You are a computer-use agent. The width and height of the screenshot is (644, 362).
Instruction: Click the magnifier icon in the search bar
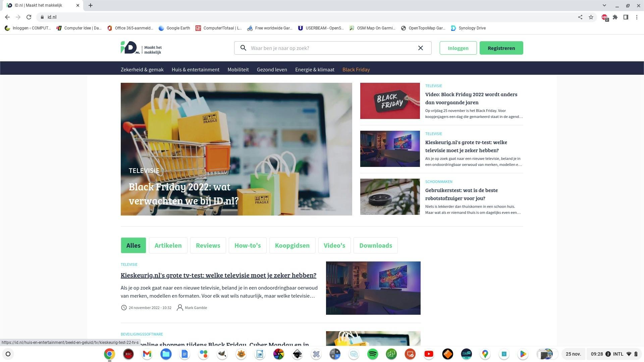tap(243, 48)
